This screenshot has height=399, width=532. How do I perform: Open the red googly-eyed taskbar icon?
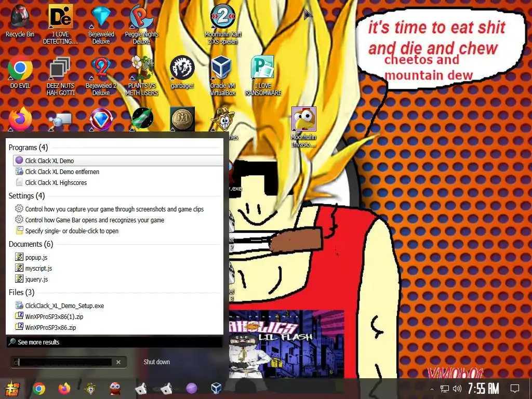tap(115, 388)
